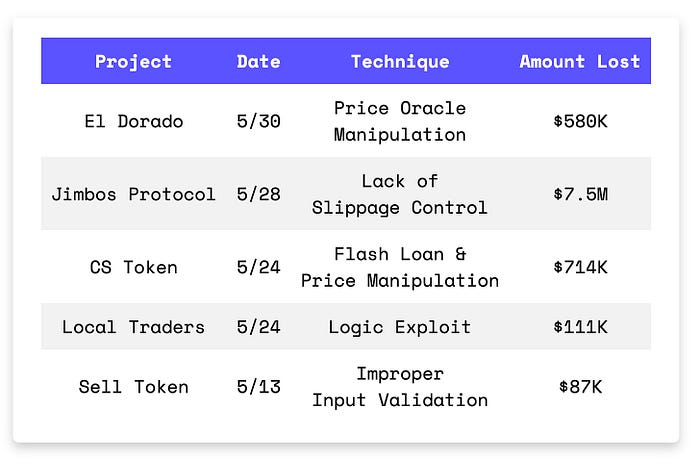Image resolution: width=700 pixels, height=463 pixels.
Task: Click the $7.5M amount lost value
Action: click(580, 194)
